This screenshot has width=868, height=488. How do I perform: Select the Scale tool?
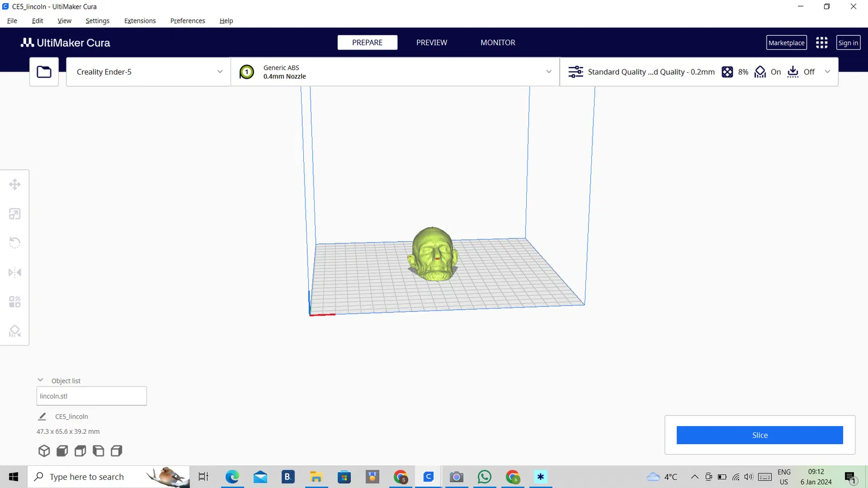15,214
